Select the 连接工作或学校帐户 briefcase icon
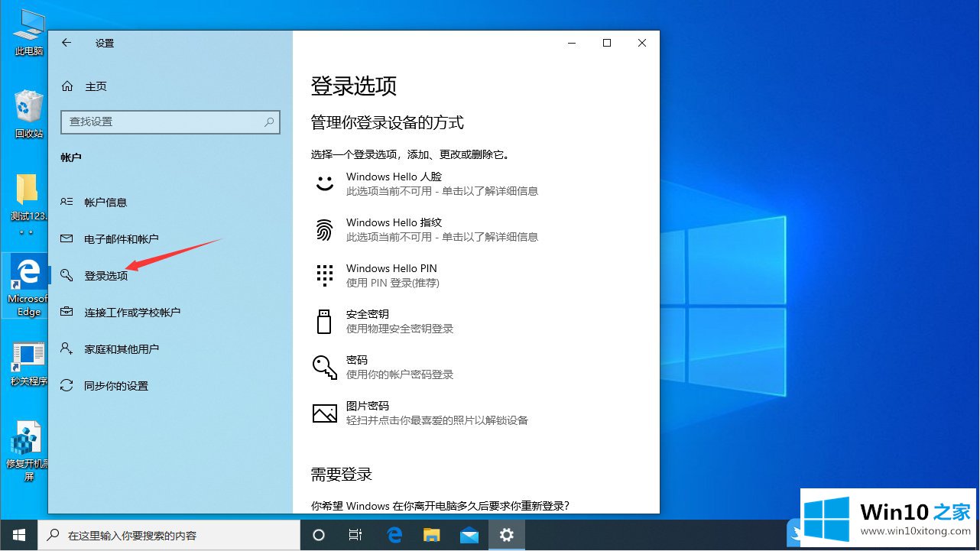 [x=67, y=313]
